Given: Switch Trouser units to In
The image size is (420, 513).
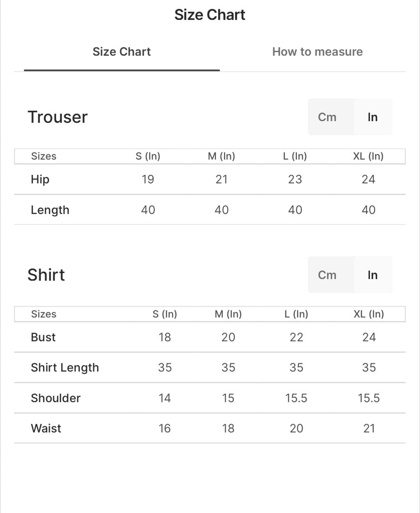Looking at the screenshot, I should coord(372,117).
